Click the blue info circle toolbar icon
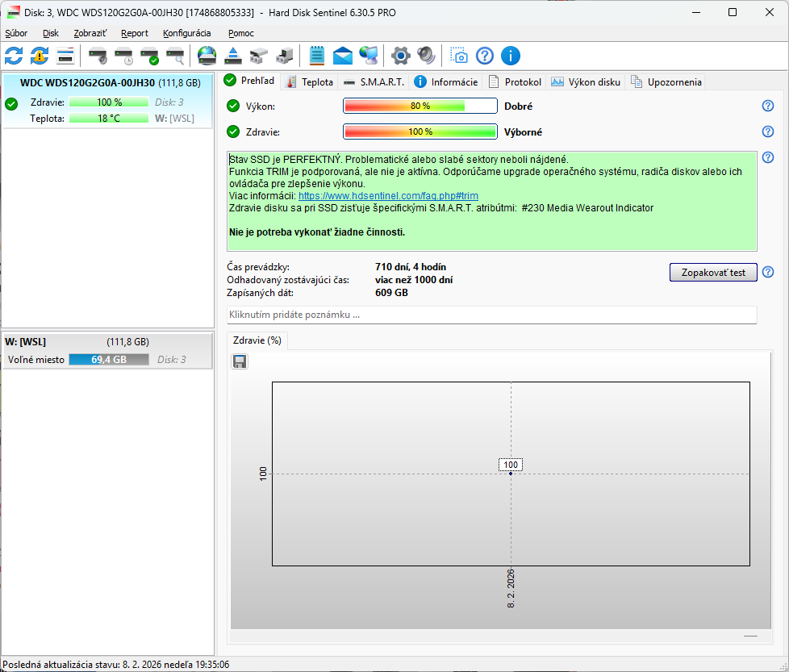 click(x=510, y=56)
